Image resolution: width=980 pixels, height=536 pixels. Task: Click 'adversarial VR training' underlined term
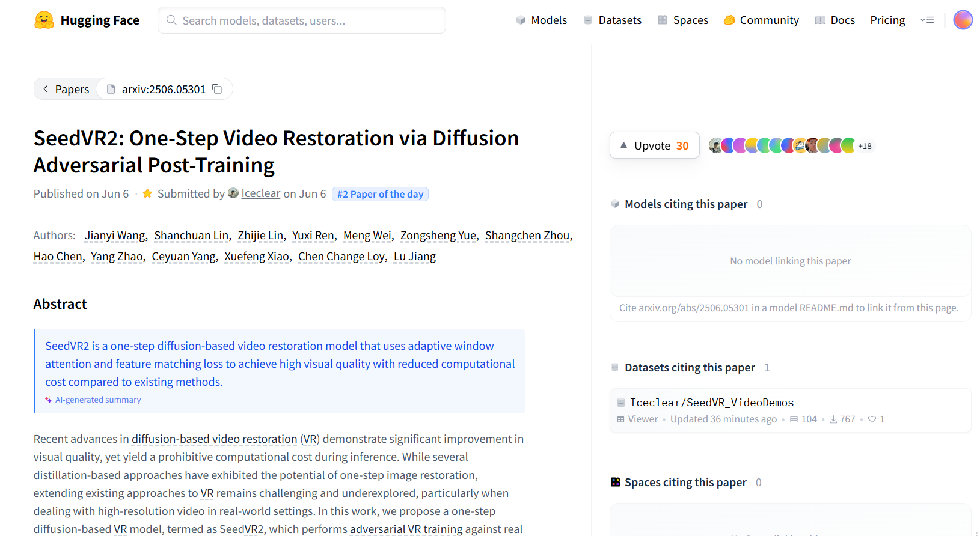(x=406, y=529)
